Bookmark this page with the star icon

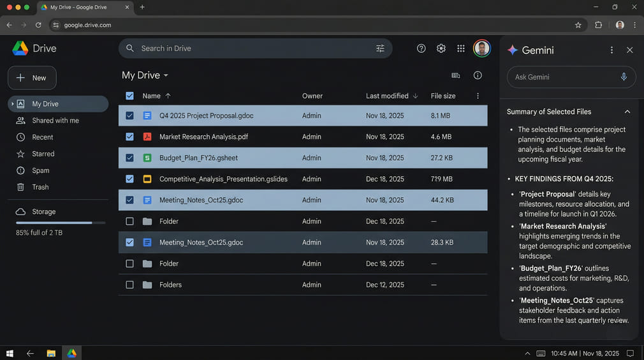pyautogui.click(x=578, y=25)
